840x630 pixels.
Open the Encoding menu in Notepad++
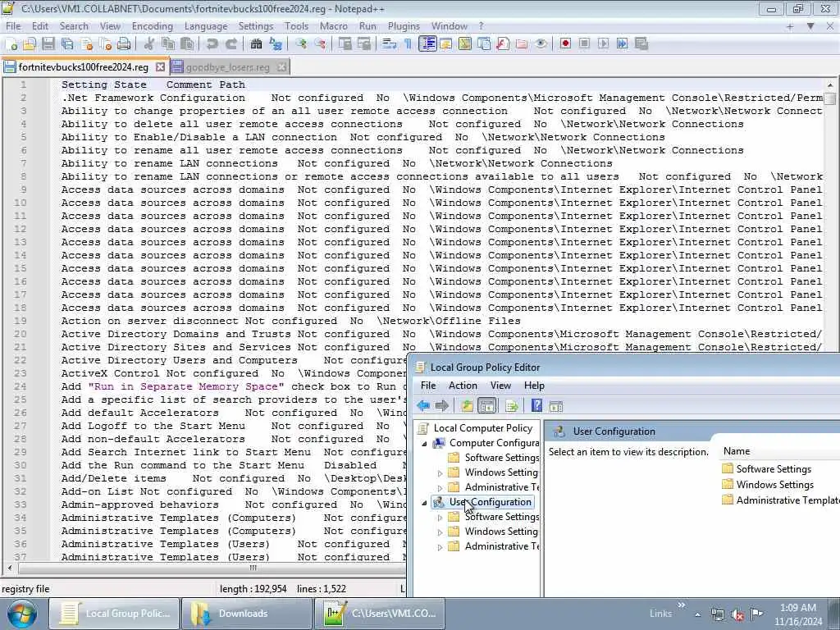click(152, 25)
